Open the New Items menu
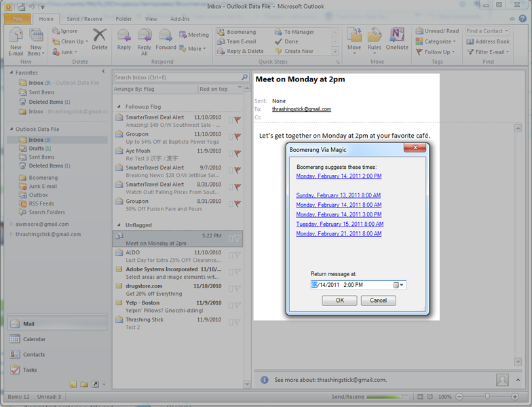Viewport: 532px width, 407px height. pos(36,42)
